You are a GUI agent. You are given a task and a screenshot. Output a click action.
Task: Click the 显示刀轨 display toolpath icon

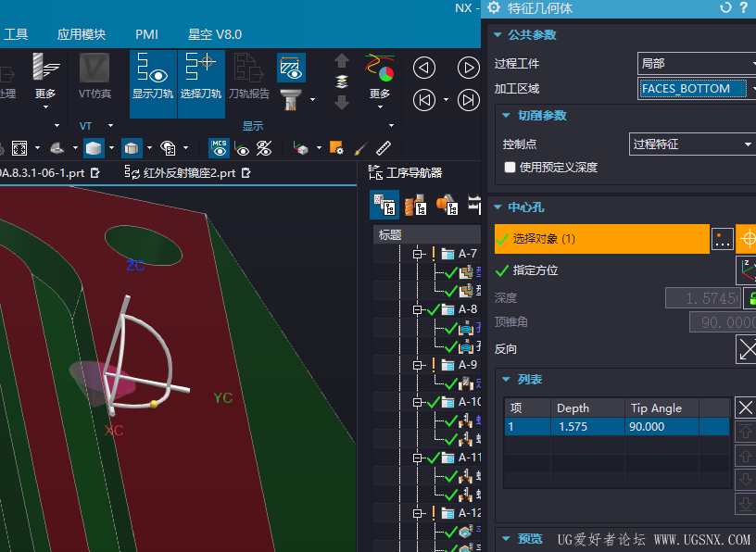click(153, 84)
